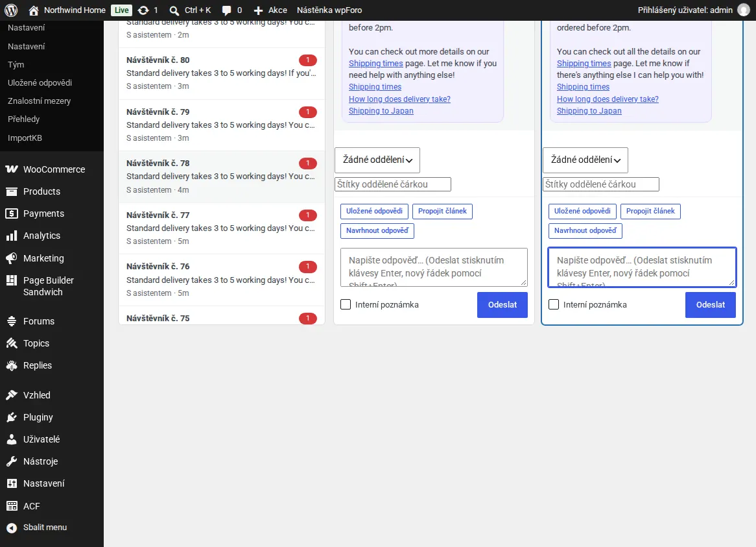Open Nástěnka wpForo in the admin bar
The height and width of the screenshot is (547, 756).
[329, 10]
